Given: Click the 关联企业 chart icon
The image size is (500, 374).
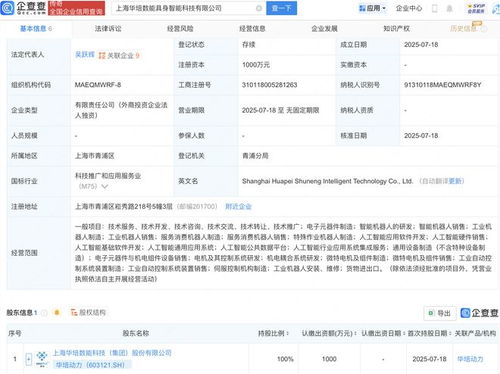Looking at the screenshot, I should [102, 55].
